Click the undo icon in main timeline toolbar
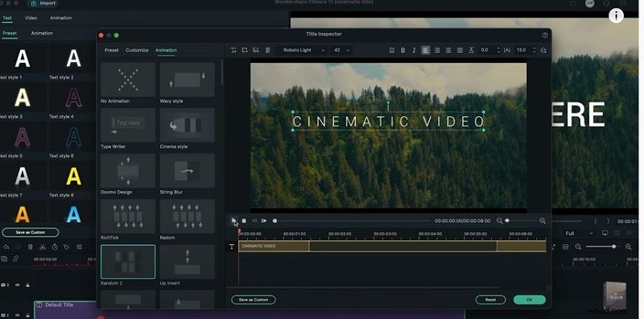 click(6, 247)
